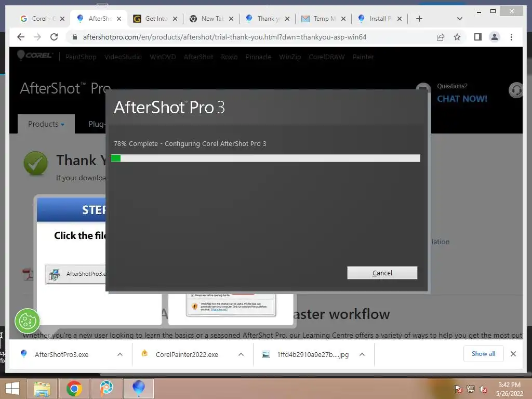Switch to the Corel Google search tab

(x=38, y=19)
